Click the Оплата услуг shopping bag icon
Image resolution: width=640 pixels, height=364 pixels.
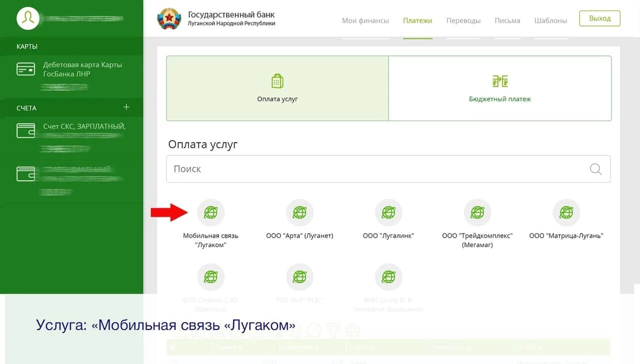coord(277,81)
